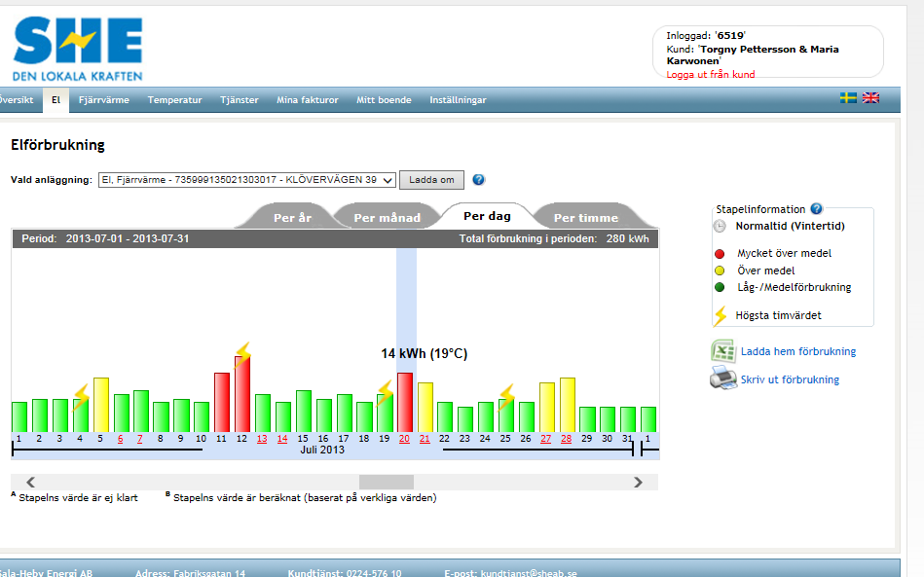Select the yellow bar for day 27
The width and height of the screenshot is (924, 577).
click(547, 408)
